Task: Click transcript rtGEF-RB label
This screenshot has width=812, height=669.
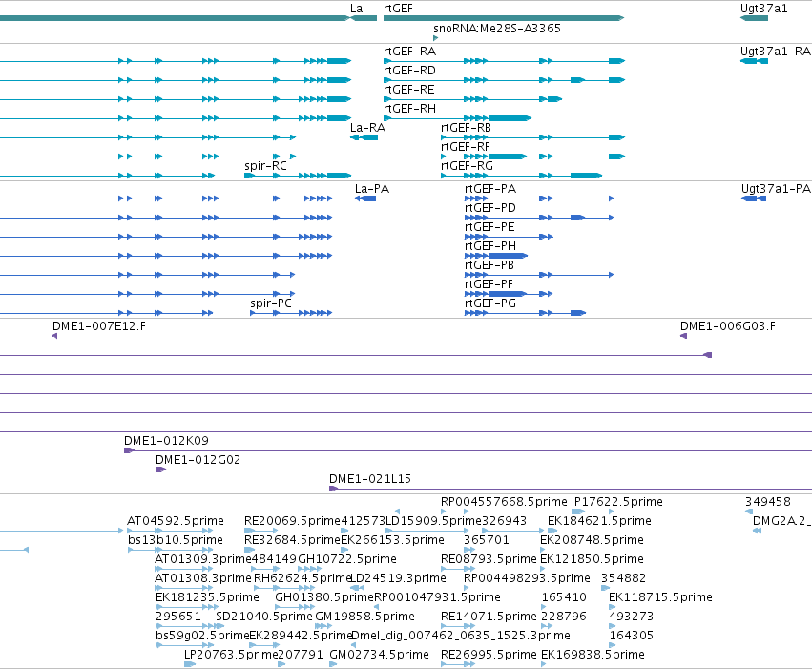Action: tap(466, 128)
